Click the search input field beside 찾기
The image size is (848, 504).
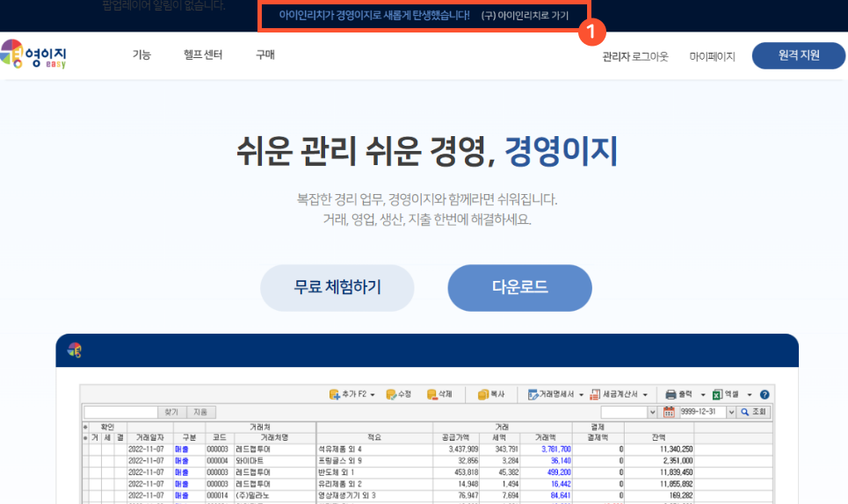coord(120,412)
